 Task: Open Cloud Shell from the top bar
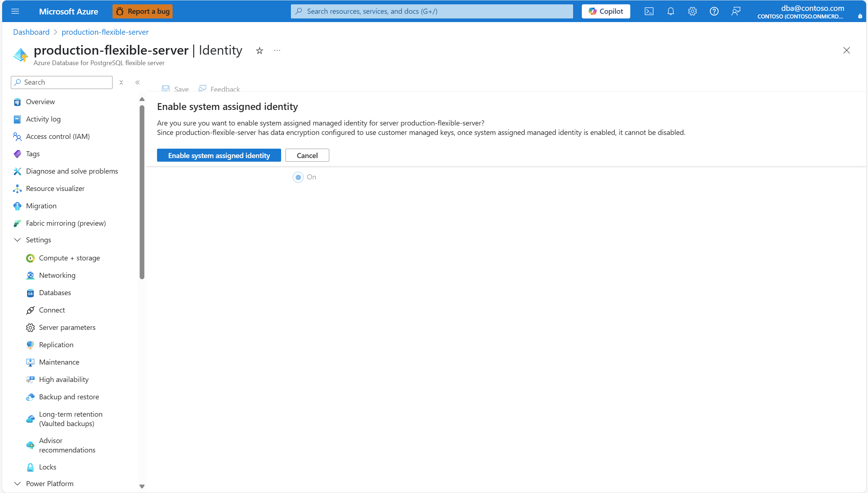click(649, 11)
